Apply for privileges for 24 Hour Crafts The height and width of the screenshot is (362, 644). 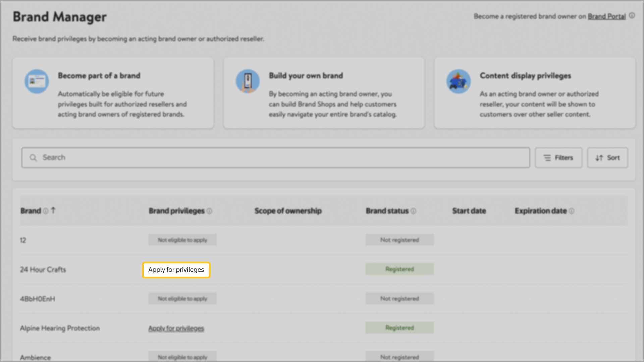pyautogui.click(x=176, y=270)
